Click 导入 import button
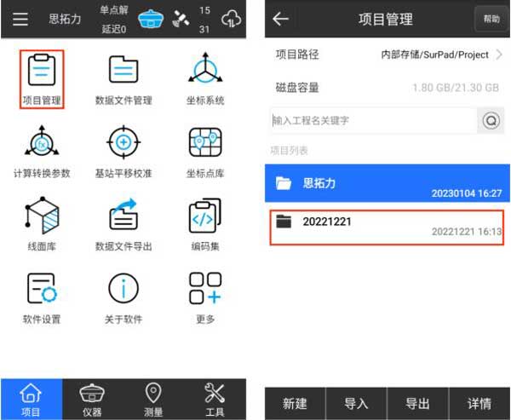Screen dimensions: 511x420 pyautogui.click(x=356, y=403)
